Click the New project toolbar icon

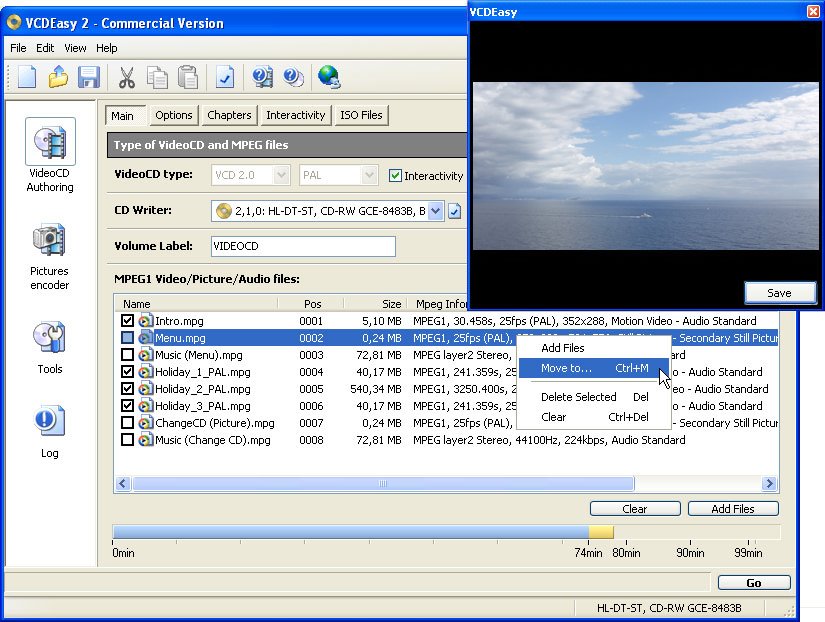(x=27, y=77)
